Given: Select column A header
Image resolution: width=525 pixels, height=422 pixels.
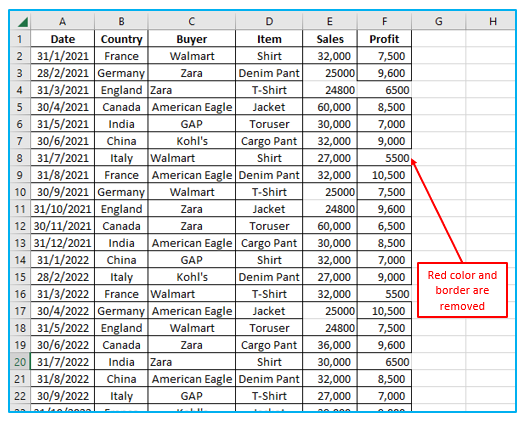Looking at the screenshot, I should [63, 22].
